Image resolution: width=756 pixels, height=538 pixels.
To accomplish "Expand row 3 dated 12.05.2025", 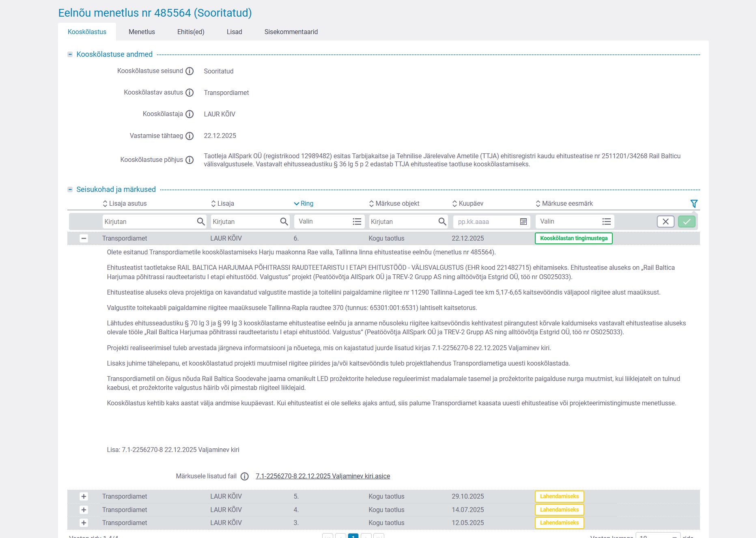I will (84, 523).
